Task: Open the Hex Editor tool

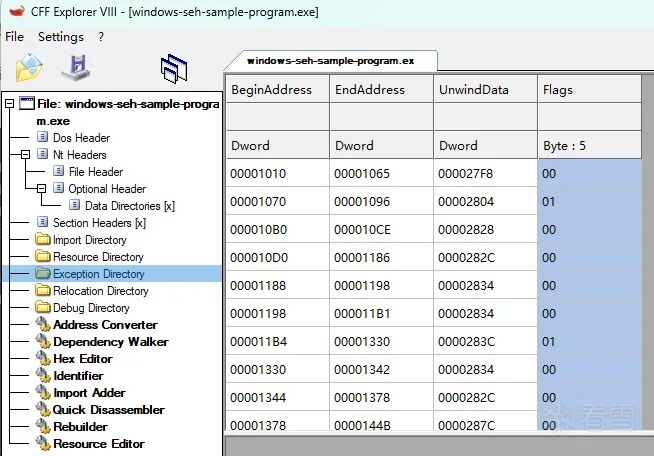Action: [x=83, y=358]
